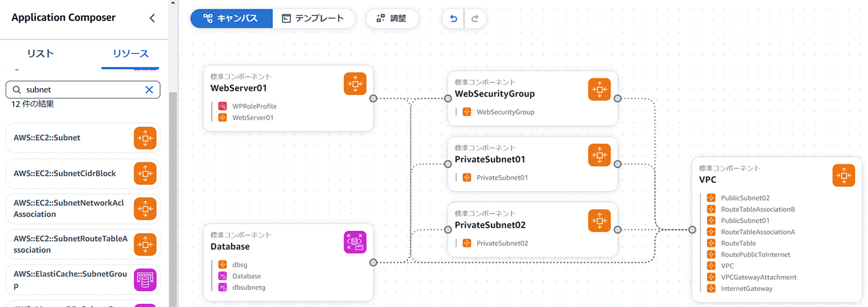Switch to キャンバス view
This screenshot has height=307, width=868.
(x=231, y=19)
